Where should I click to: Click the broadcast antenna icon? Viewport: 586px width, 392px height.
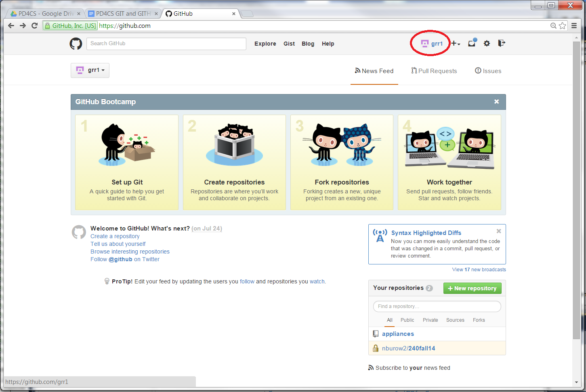point(380,235)
